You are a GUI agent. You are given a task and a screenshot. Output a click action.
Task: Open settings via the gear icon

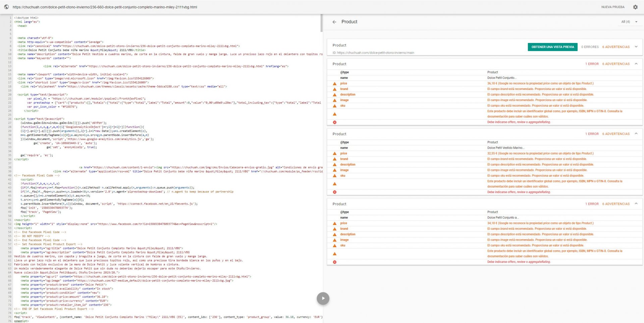coord(635,7)
